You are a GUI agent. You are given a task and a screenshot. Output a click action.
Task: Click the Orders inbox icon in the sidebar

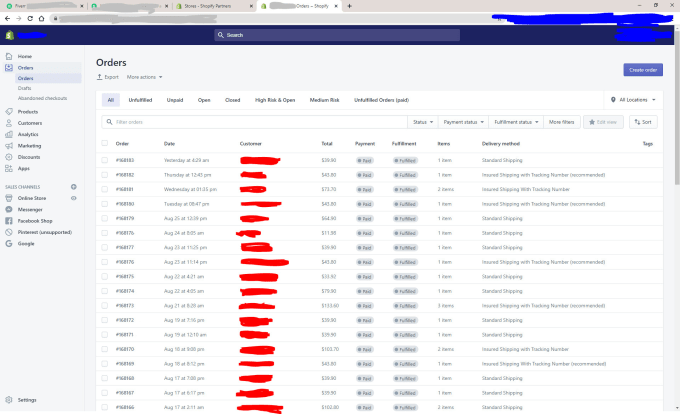pyautogui.click(x=9, y=68)
